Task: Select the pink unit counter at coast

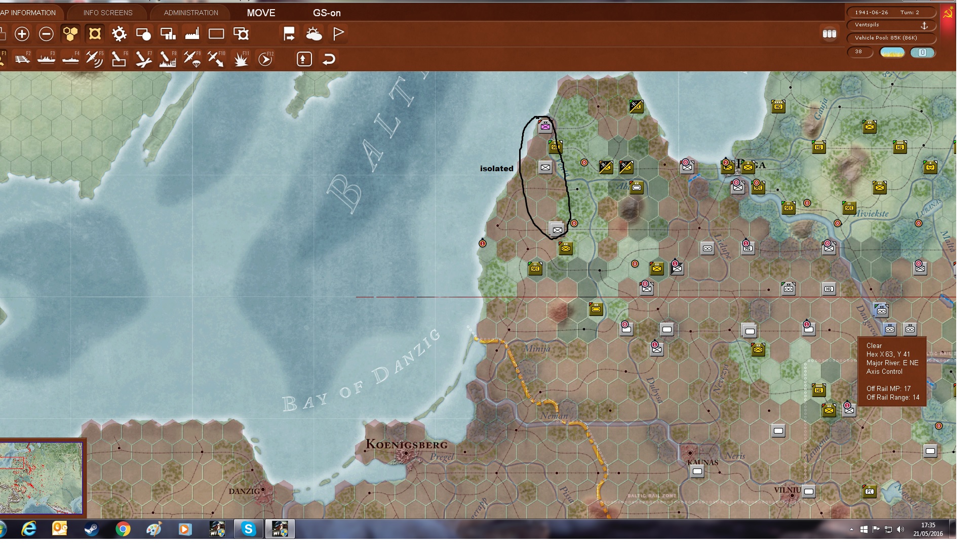Action: coord(545,126)
